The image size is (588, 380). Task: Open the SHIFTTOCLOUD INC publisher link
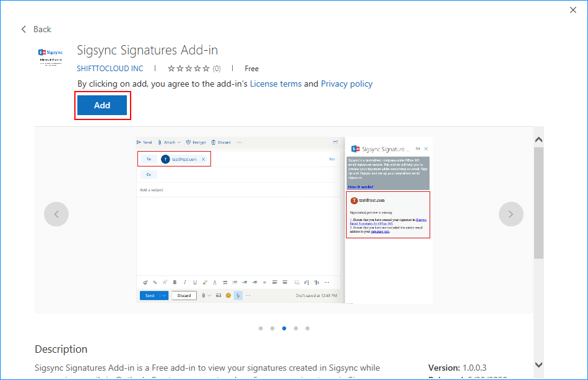click(x=110, y=69)
